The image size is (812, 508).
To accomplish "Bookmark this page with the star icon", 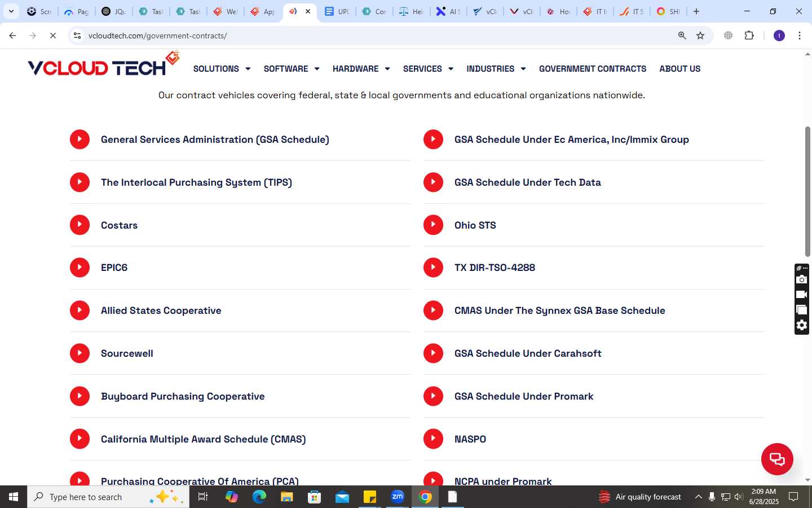I will click(700, 36).
